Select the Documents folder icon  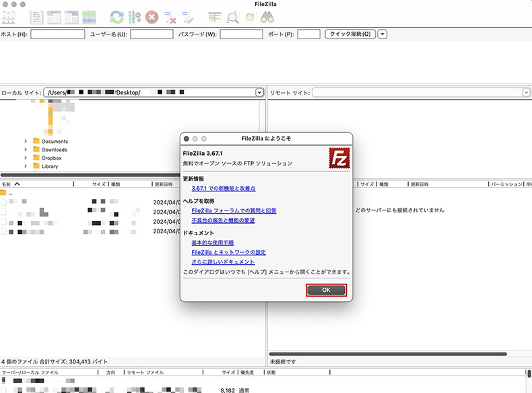coord(36,141)
